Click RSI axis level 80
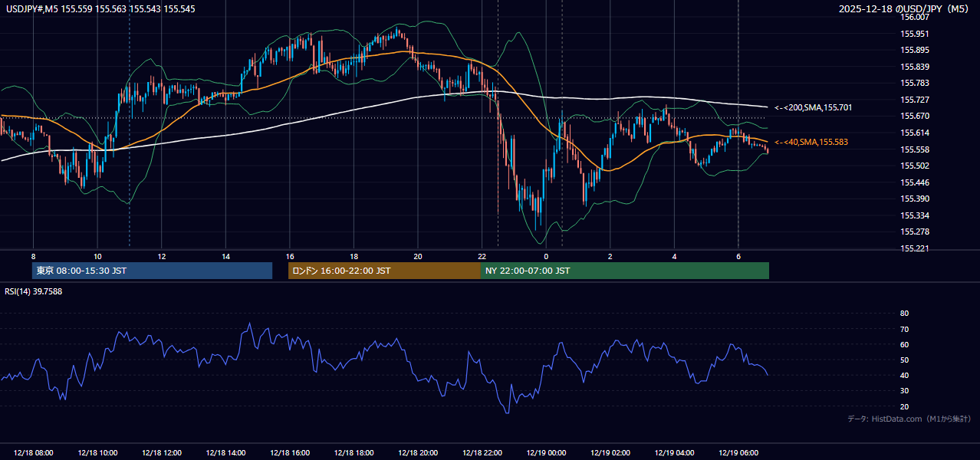 [904, 314]
